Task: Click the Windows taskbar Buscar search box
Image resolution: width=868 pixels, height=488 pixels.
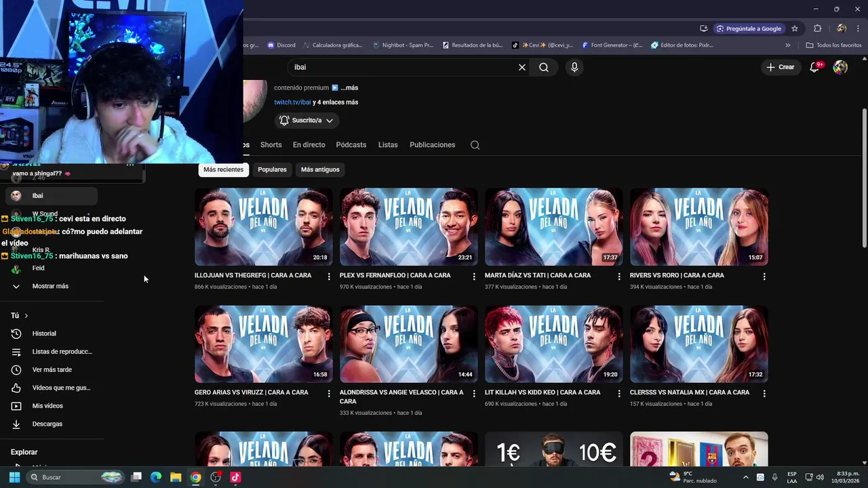Action: [x=76, y=477]
